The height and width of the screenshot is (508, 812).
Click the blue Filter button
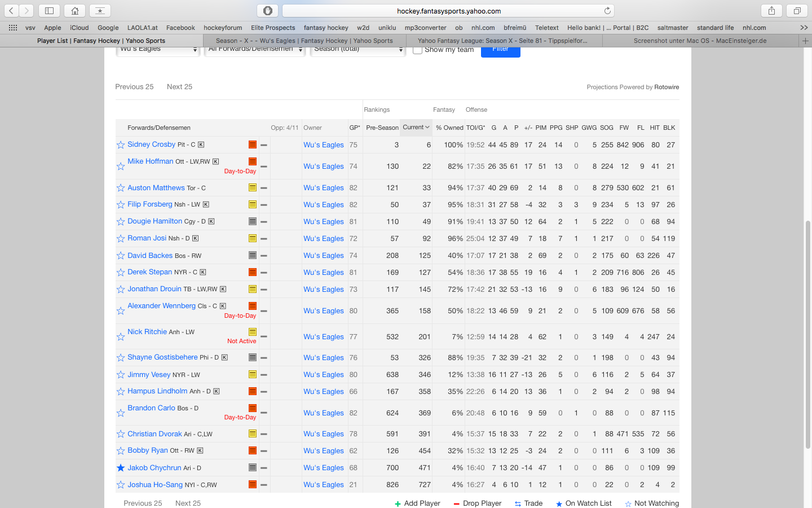(x=500, y=50)
